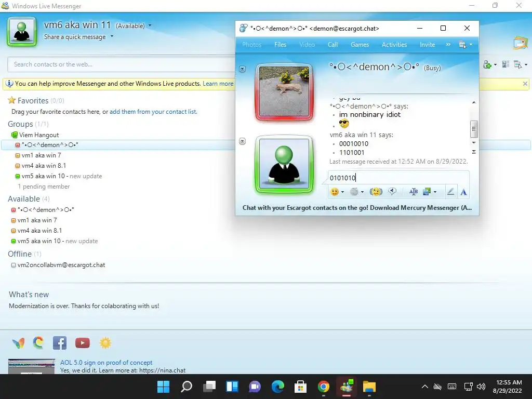Viewport: 532px width, 399px height.
Task: Click the info icon in the yellow banner
Action: pyautogui.click(x=9, y=84)
